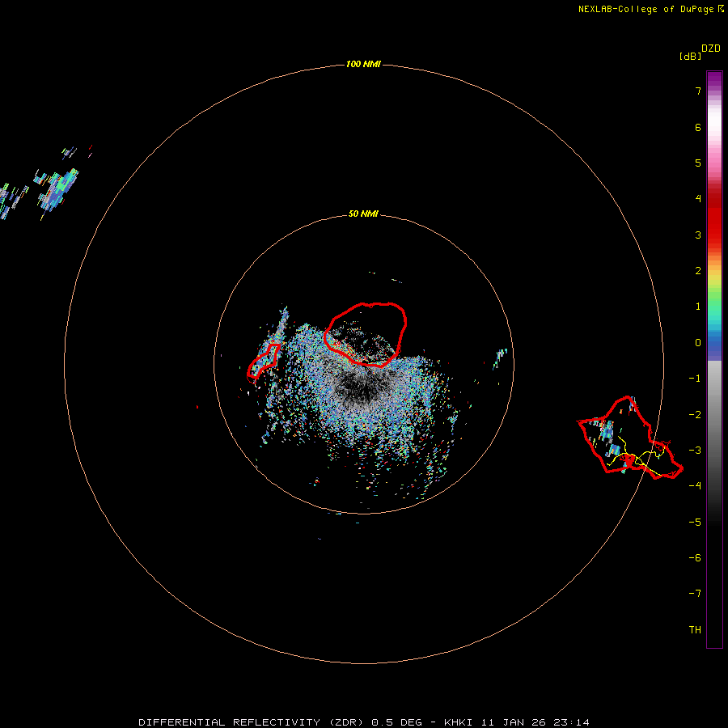Select the 7 dB purple color band

click(x=714, y=90)
